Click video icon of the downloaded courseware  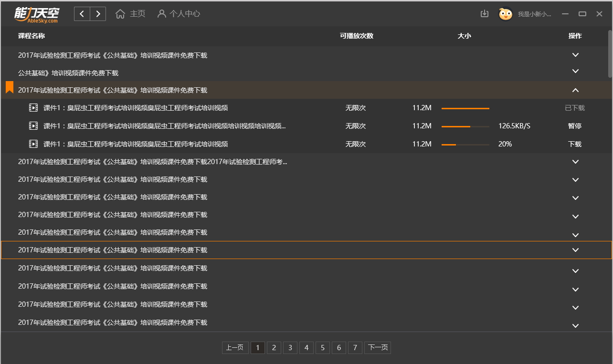click(x=33, y=108)
